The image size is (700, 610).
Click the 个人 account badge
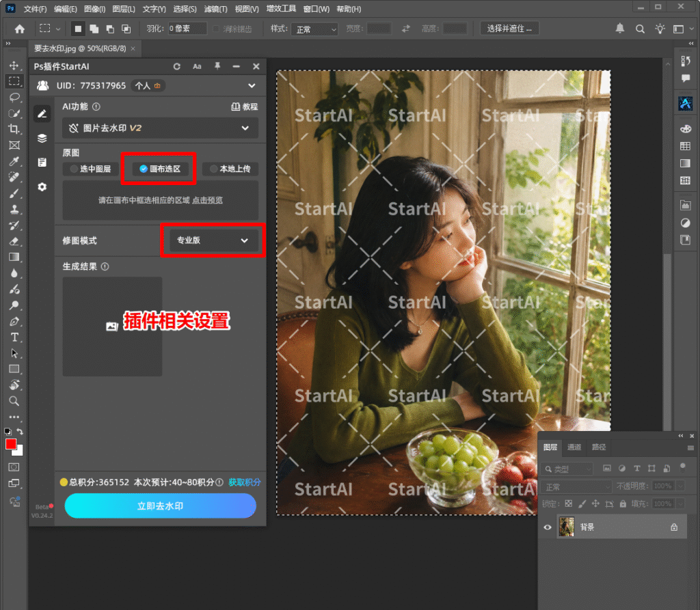(148, 85)
